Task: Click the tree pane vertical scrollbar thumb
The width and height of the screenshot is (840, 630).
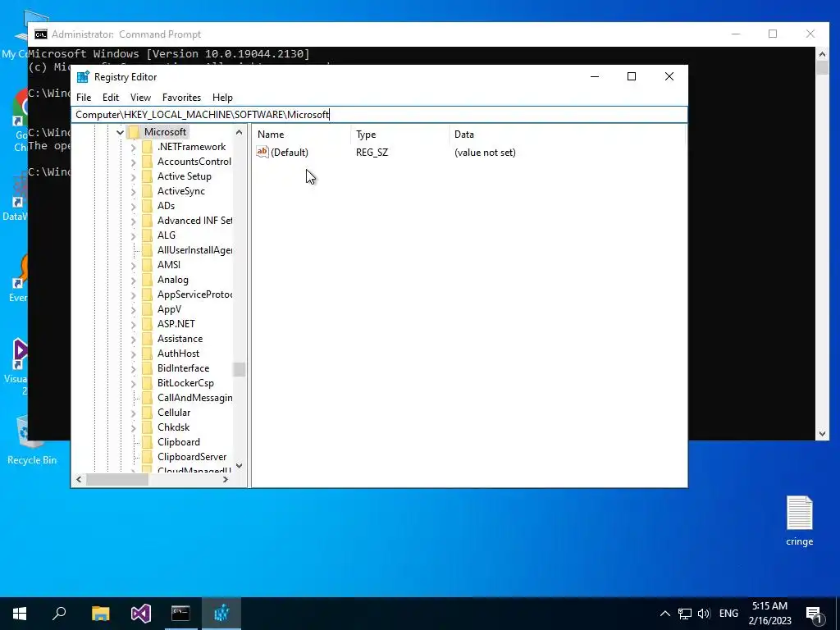Action: 239,370
